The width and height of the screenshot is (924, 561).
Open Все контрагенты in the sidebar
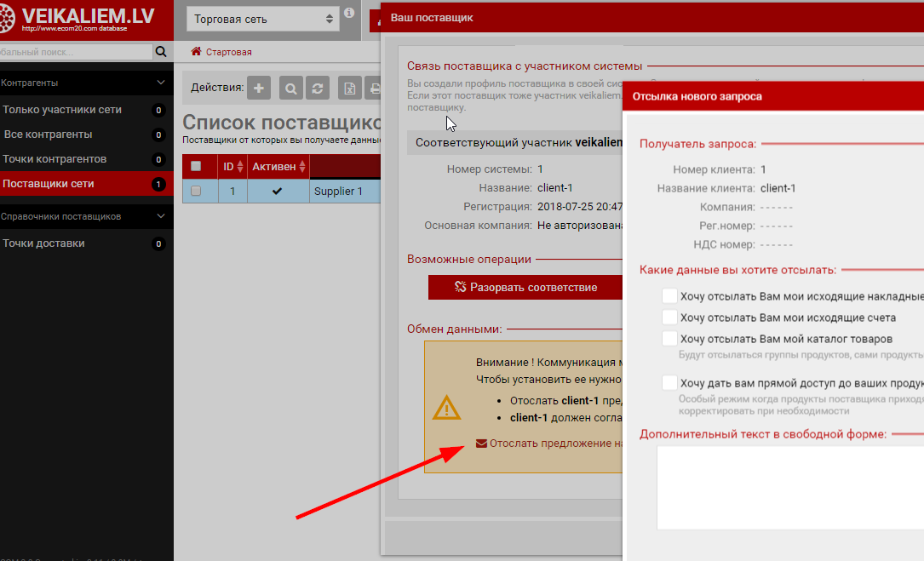tap(49, 135)
